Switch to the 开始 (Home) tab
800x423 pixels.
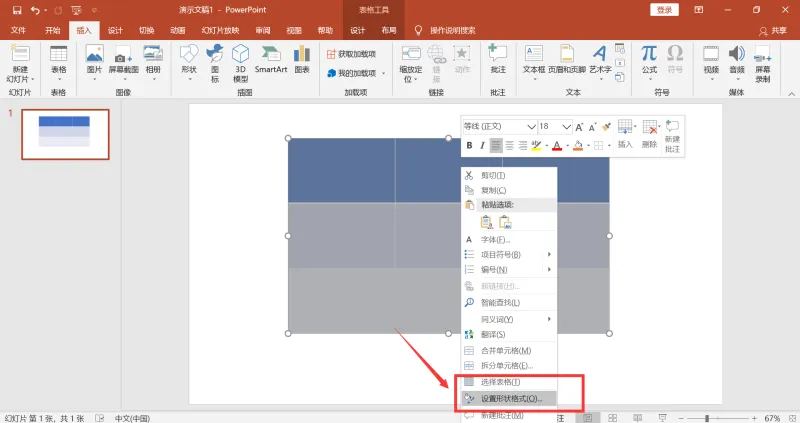click(53, 31)
